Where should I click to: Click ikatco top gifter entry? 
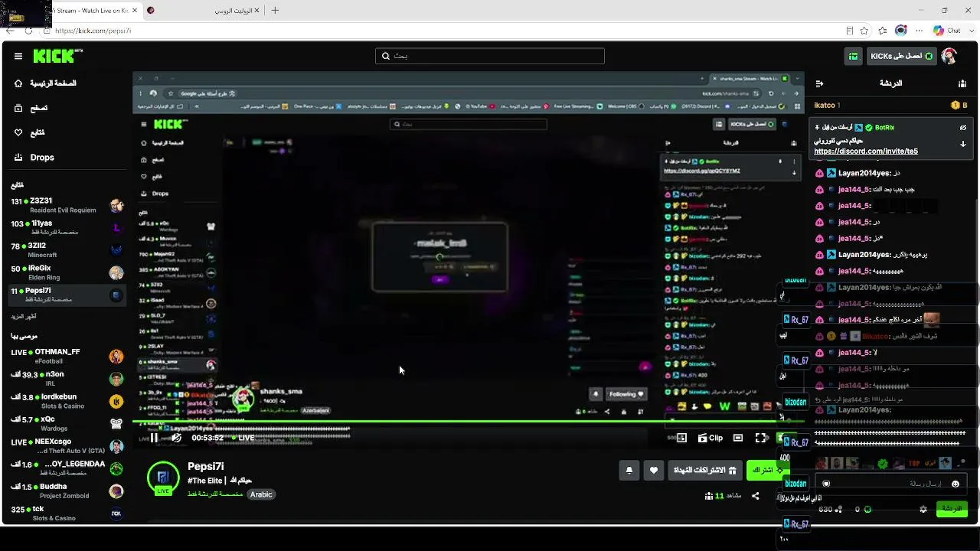(827, 105)
